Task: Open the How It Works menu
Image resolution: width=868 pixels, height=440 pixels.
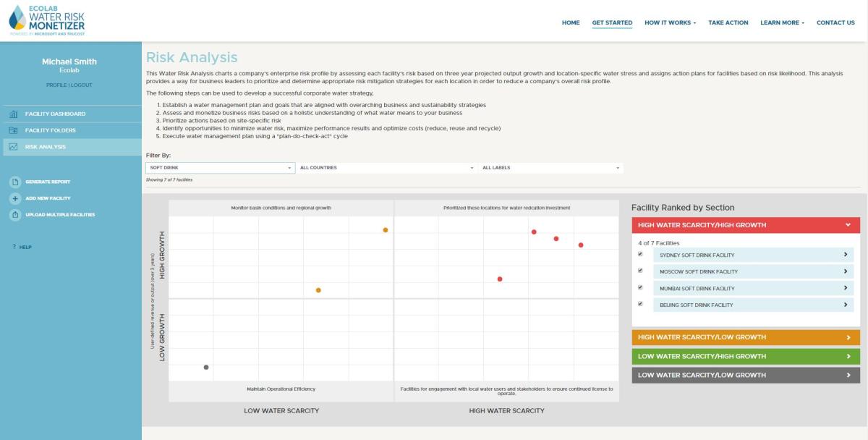Action: (670, 23)
